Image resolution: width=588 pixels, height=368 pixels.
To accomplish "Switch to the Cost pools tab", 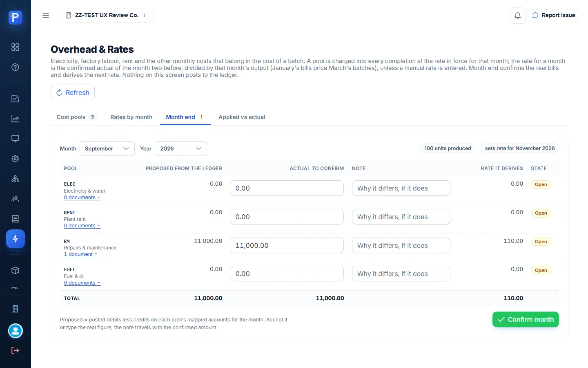I will pyautogui.click(x=76, y=117).
